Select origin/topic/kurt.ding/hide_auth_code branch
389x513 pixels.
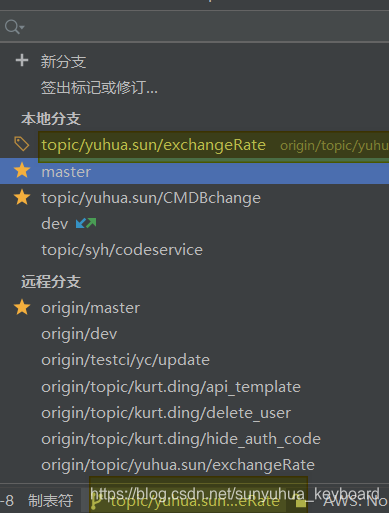[x=181, y=439]
